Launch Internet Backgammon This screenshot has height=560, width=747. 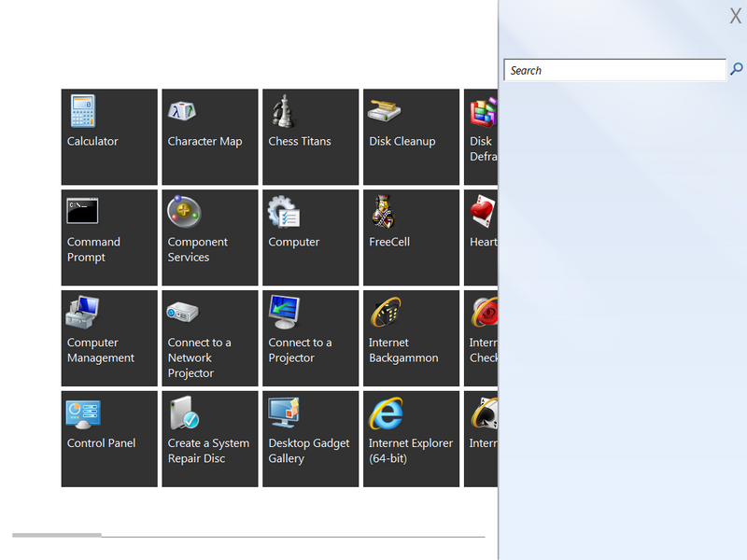(x=412, y=338)
